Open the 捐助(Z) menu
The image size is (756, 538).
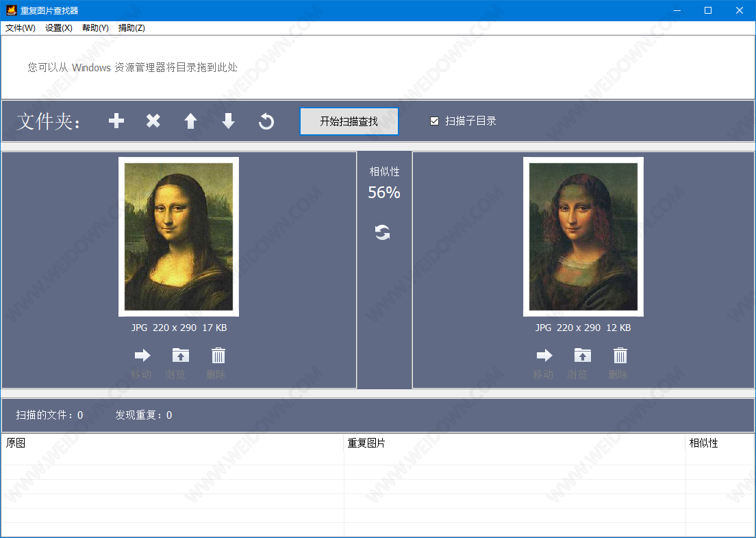tap(131, 28)
